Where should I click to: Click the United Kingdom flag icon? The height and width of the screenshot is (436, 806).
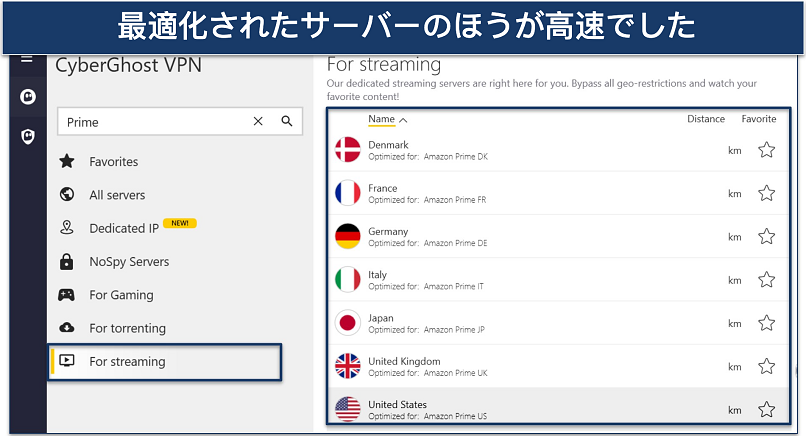pos(347,366)
